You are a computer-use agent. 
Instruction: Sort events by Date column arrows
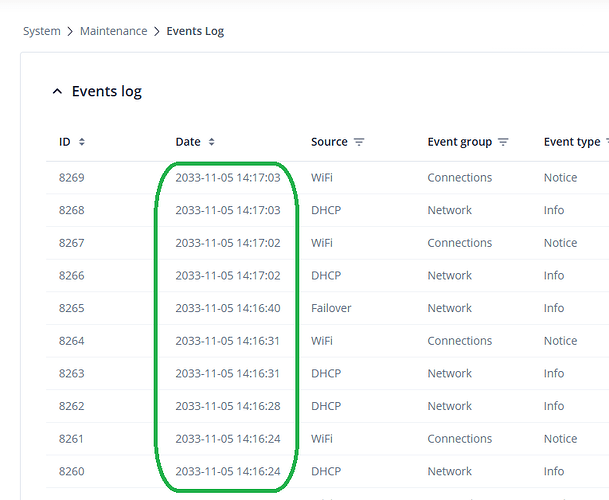[211, 142]
